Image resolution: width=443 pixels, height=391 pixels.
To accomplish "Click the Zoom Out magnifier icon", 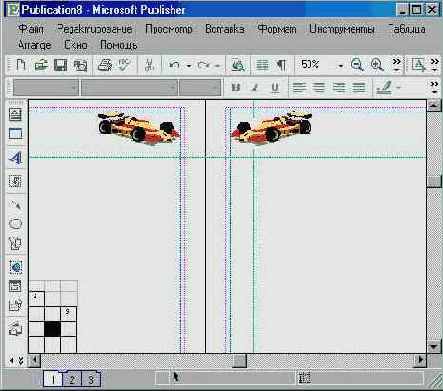I will (x=357, y=64).
